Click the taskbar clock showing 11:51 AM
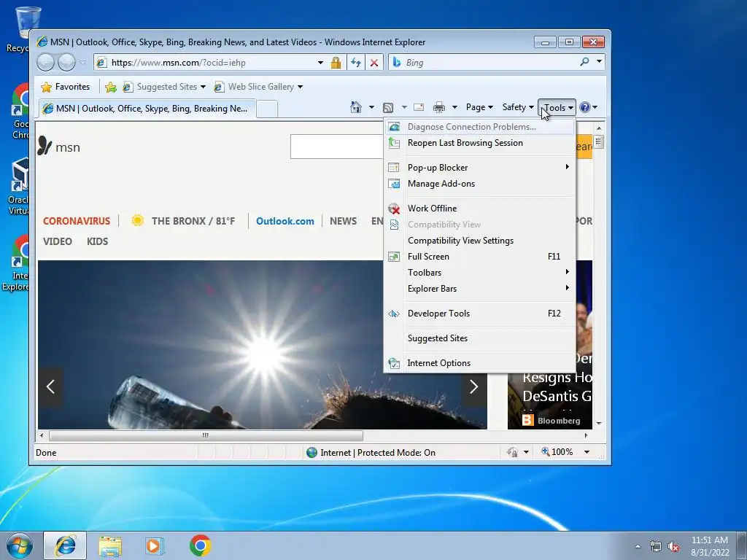This screenshot has width=747, height=560. (710, 545)
